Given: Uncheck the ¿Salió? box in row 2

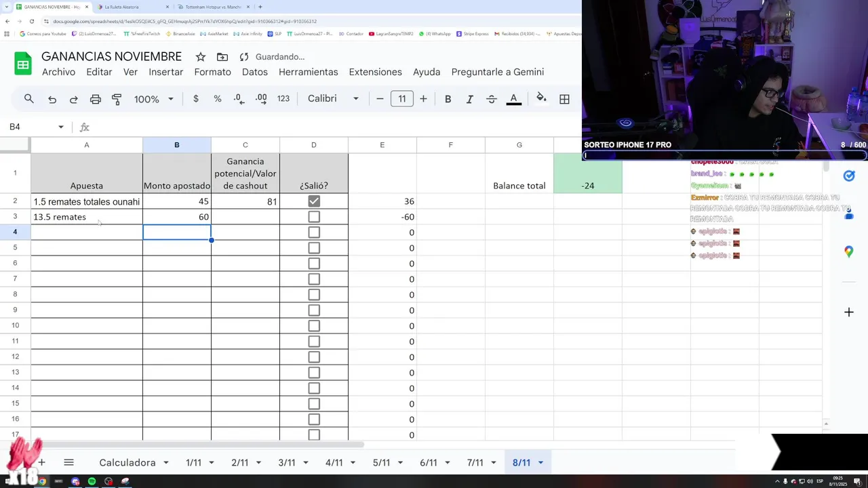Looking at the screenshot, I should [313, 201].
